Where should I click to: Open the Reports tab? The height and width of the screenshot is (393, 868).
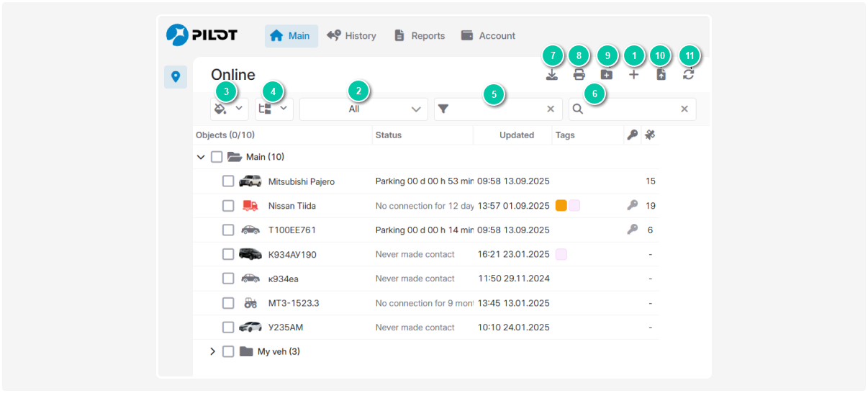click(x=420, y=36)
